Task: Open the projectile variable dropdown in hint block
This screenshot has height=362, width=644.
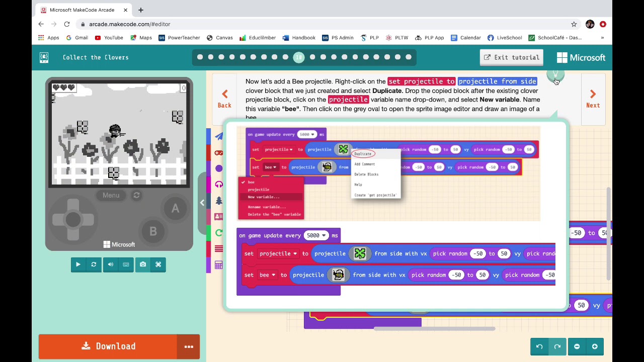Action: [278, 253]
